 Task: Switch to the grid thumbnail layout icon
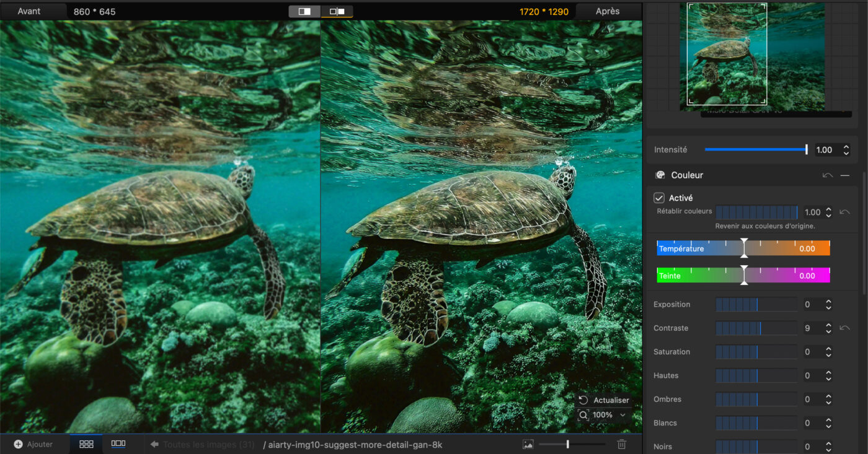pyautogui.click(x=87, y=444)
